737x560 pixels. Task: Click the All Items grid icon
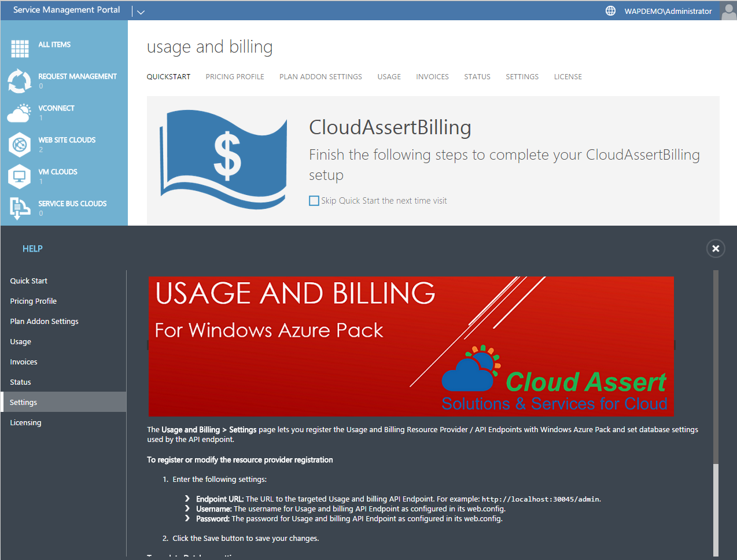pyautogui.click(x=20, y=49)
